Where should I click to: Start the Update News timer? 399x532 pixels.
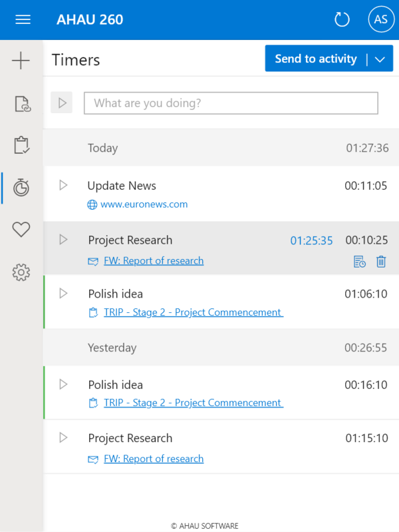tap(63, 185)
